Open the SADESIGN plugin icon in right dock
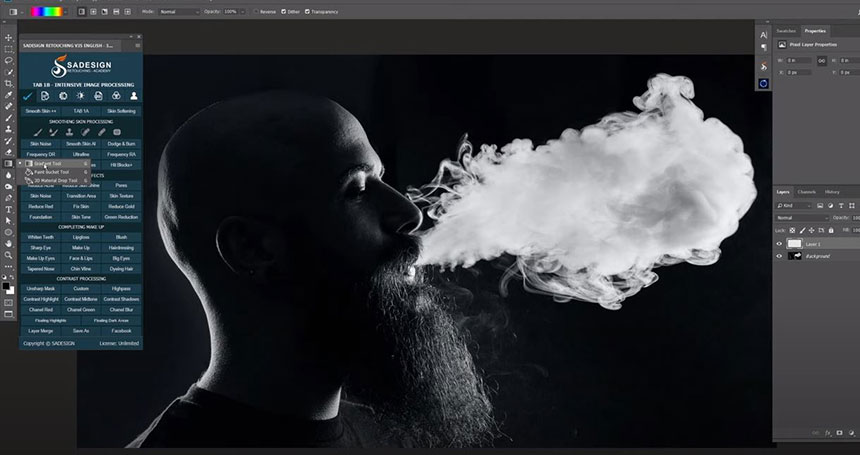 coord(764,66)
